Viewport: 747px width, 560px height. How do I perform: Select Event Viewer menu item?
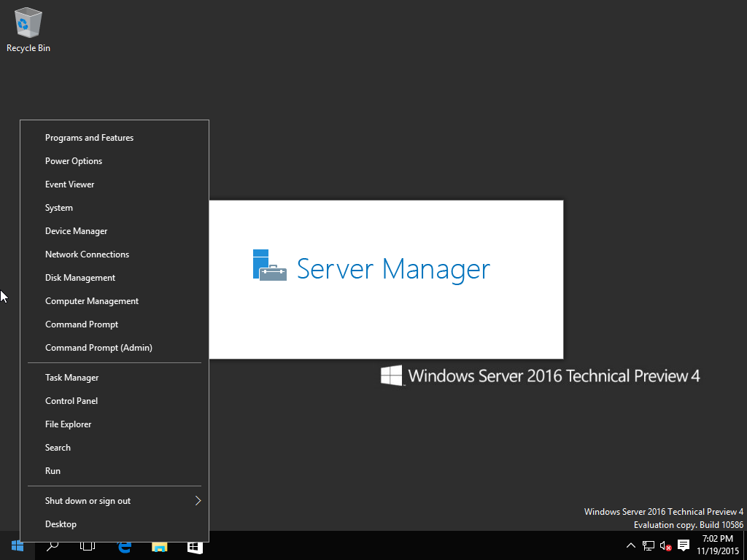pyautogui.click(x=70, y=184)
